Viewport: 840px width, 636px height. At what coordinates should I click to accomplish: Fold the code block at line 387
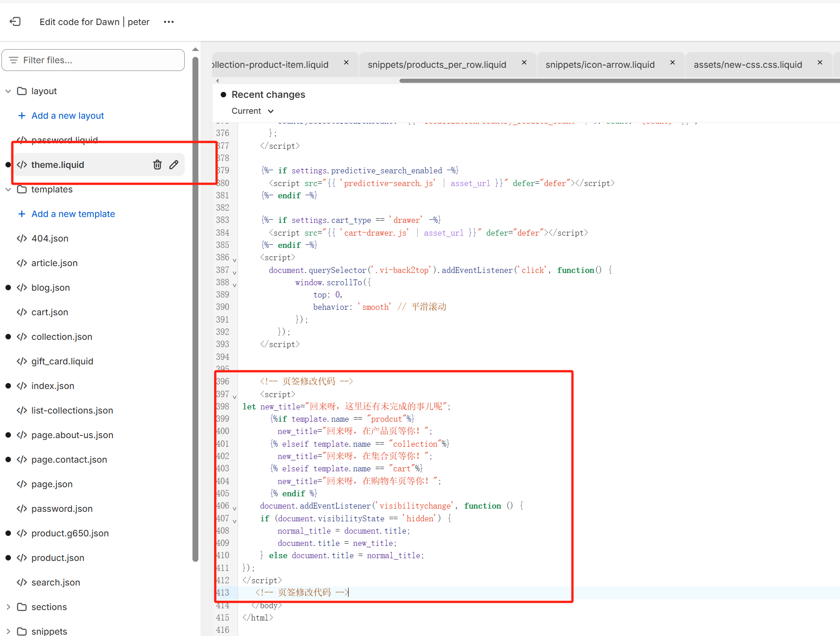click(235, 273)
